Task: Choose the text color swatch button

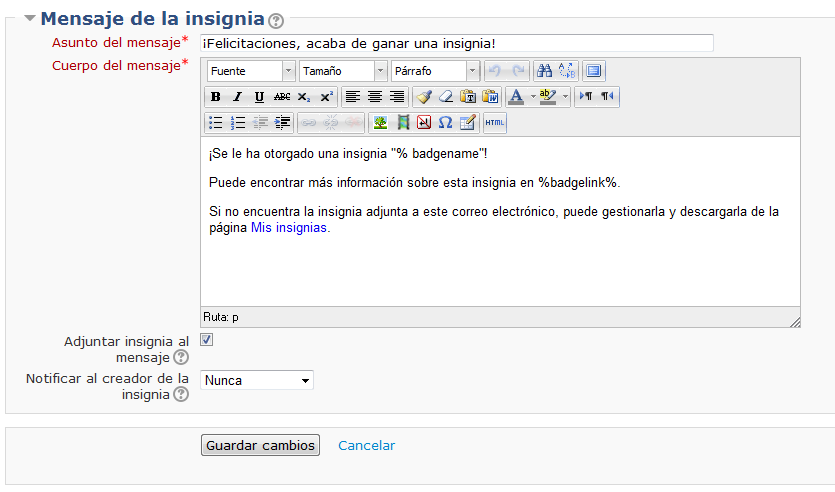Action: pyautogui.click(x=516, y=97)
